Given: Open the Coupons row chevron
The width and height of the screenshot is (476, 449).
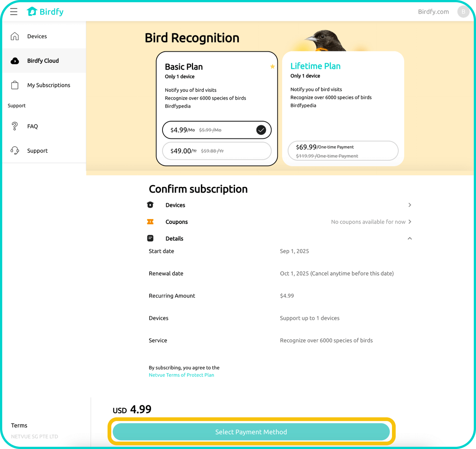Looking at the screenshot, I should point(409,222).
